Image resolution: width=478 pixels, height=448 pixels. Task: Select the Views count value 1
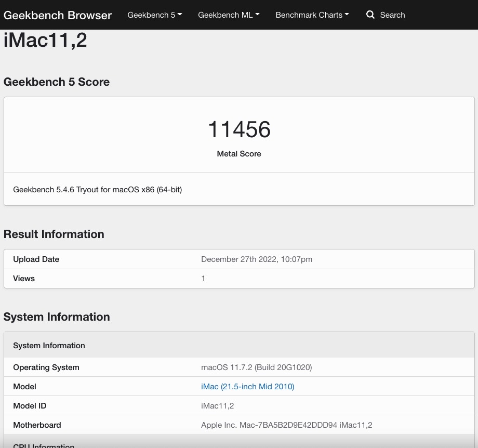[x=203, y=279]
